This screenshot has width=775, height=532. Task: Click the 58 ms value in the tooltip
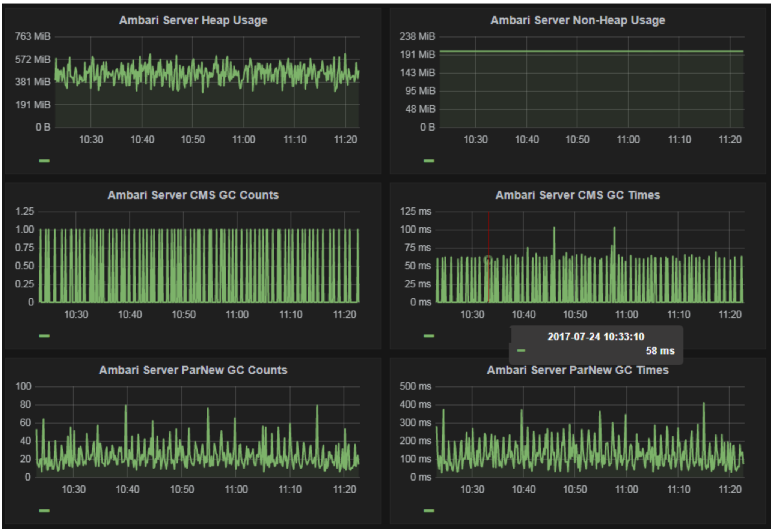pos(660,351)
